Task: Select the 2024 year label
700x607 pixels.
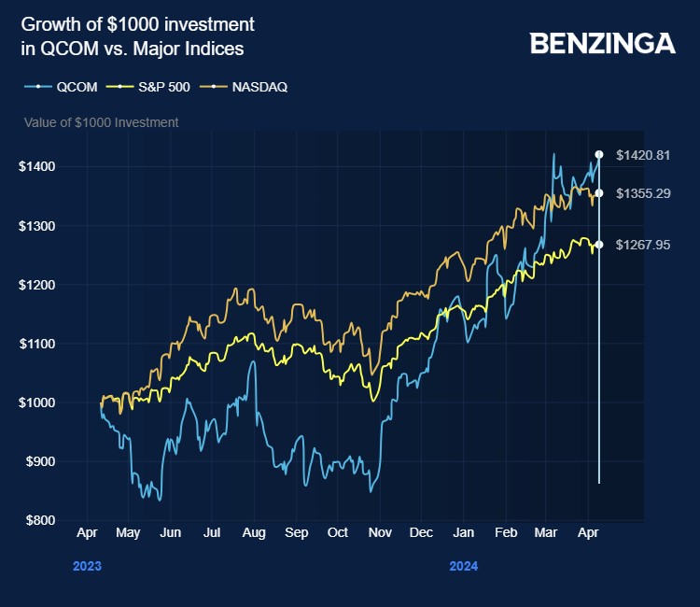Action: coord(463,566)
